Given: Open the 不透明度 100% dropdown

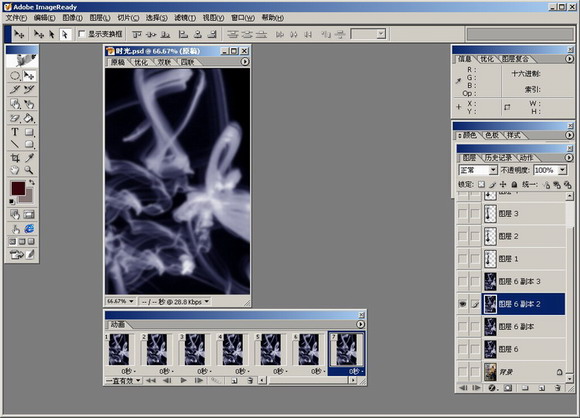Looking at the screenshot, I should [550, 170].
